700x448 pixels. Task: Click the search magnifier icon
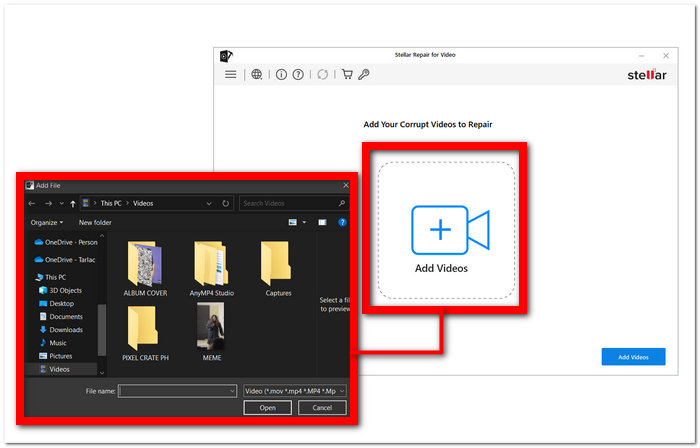pos(342,203)
